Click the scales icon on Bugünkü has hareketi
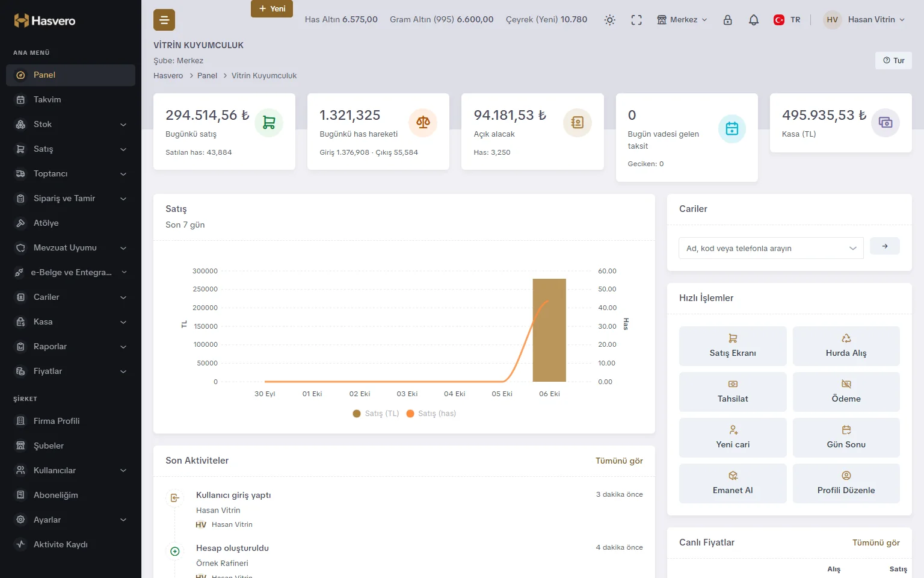Viewport: 924px width, 578px height. pyautogui.click(x=423, y=123)
